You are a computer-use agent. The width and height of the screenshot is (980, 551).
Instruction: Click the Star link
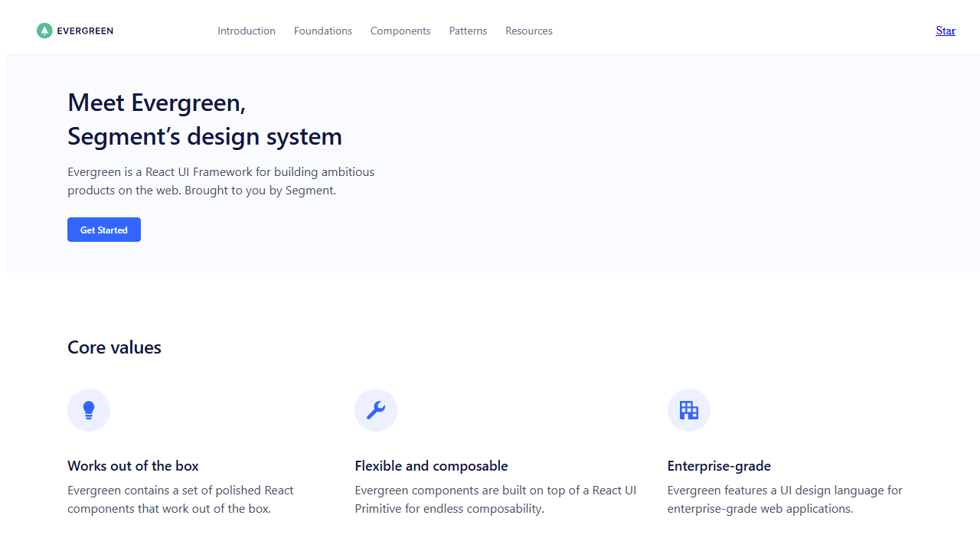pos(946,31)
